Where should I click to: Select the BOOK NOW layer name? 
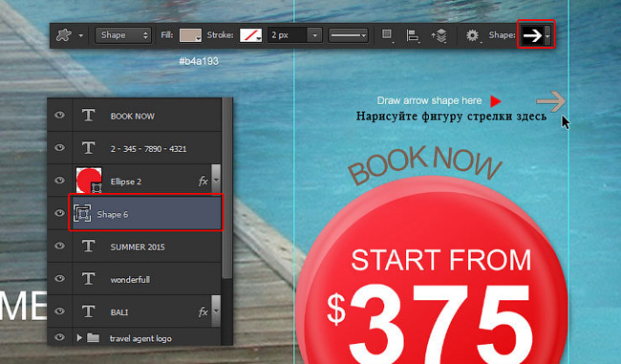coord(132,117)
